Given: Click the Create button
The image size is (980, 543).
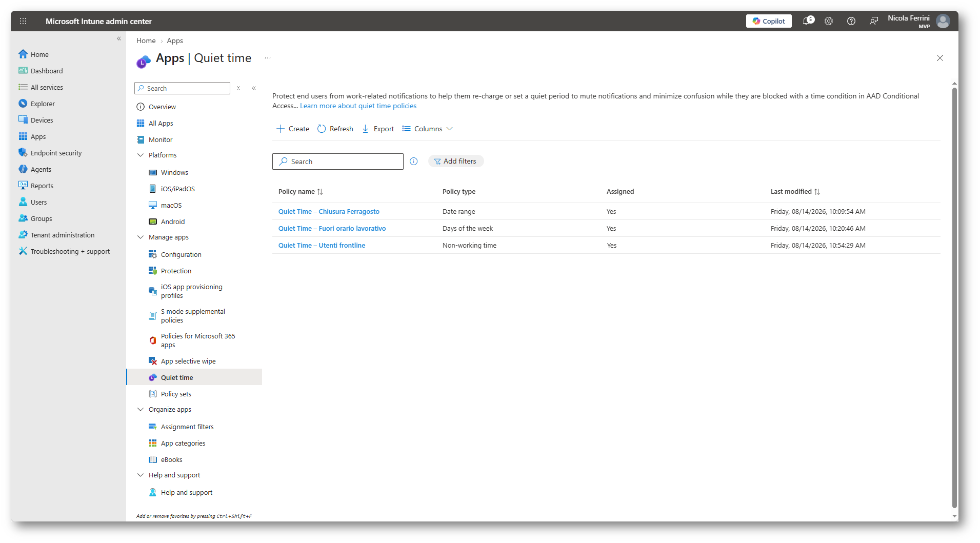Looking at the screenshot, I should click(x=293, y=129).
